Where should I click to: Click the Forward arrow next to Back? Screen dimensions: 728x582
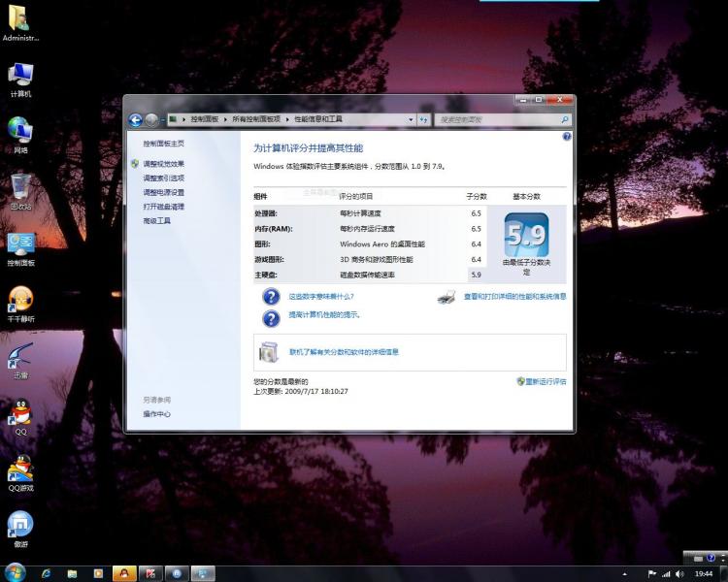(151, 120)
